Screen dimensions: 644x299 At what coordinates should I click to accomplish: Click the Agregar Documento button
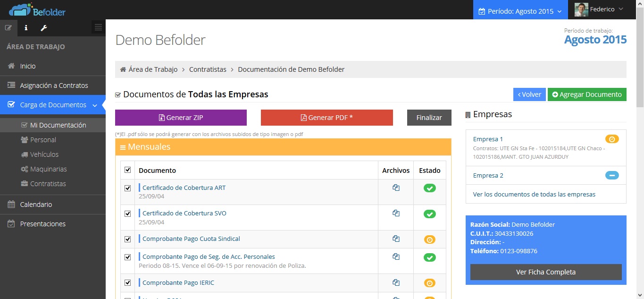click(586, 94)
